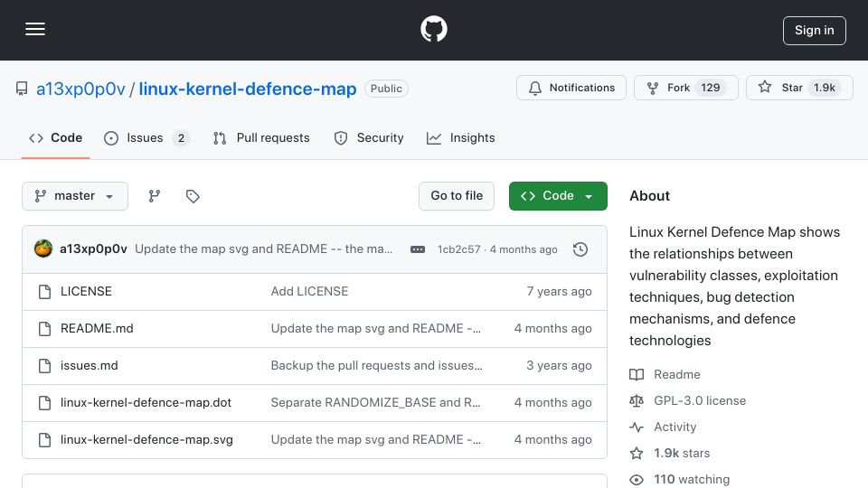Open the Backup the pull requests commit message

[x=376, y=366]
